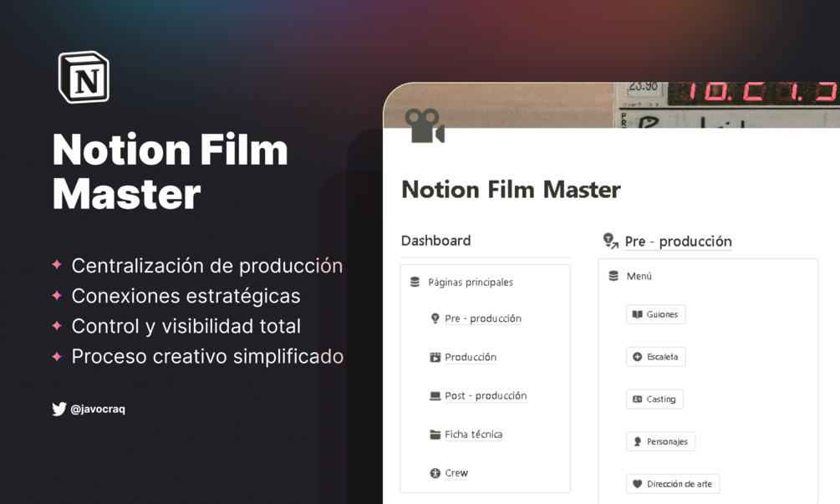Image resolution: width=840 pixels, height=504 pixels.
Task: Click the lightbulb arrow icon in Pre - producción heading
Action: 611,241
